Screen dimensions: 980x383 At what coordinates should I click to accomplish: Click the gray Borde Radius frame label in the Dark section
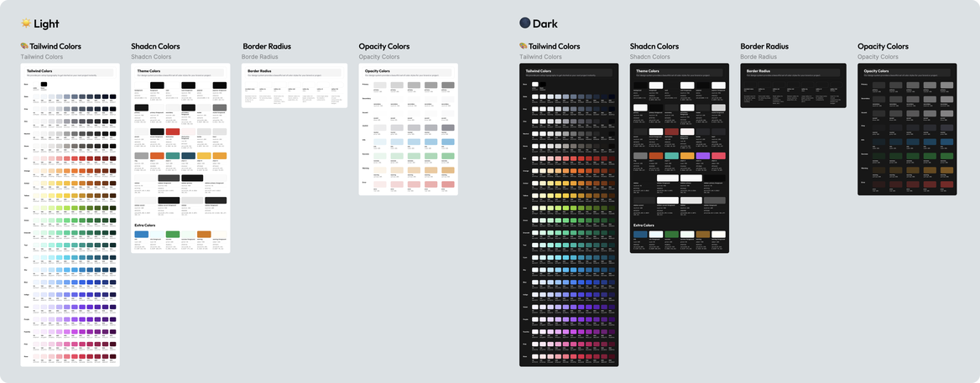(758, 57)
